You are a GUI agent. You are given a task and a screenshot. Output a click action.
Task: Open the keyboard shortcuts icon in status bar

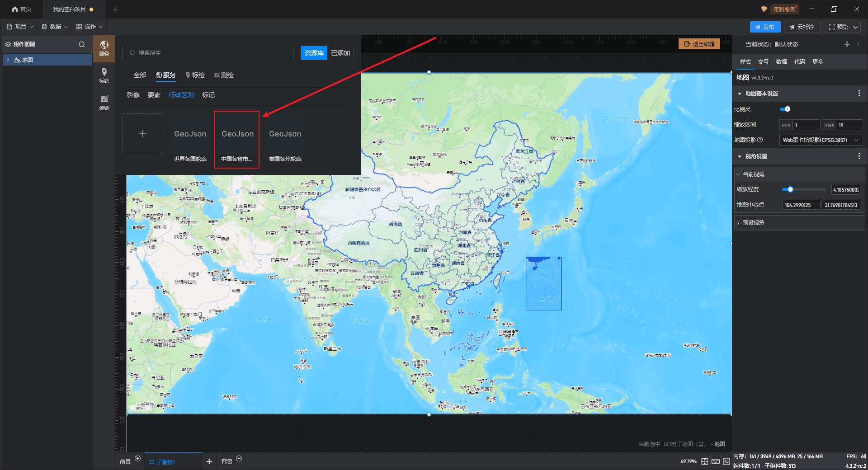point(716,461)
